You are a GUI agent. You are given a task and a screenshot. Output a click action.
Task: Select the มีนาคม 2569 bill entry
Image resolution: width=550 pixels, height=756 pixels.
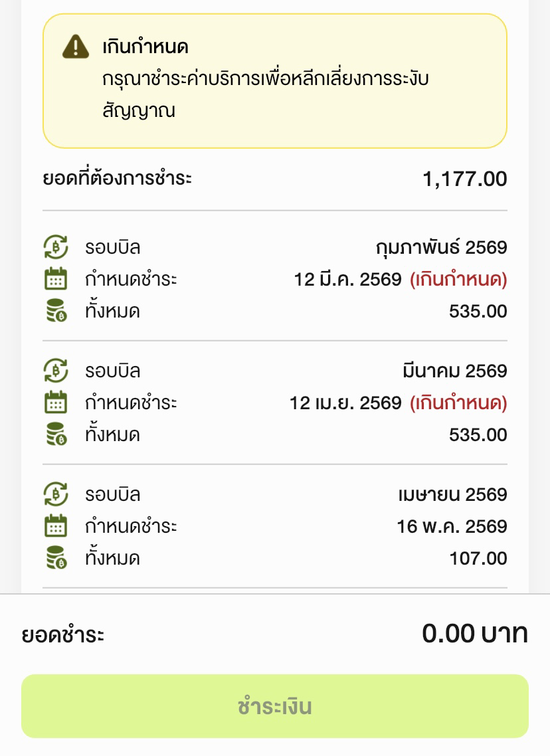coord(275,402)
